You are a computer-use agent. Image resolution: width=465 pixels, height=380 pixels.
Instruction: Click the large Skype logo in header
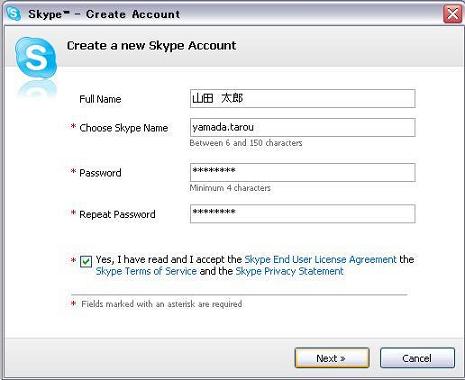click(36, 57)
